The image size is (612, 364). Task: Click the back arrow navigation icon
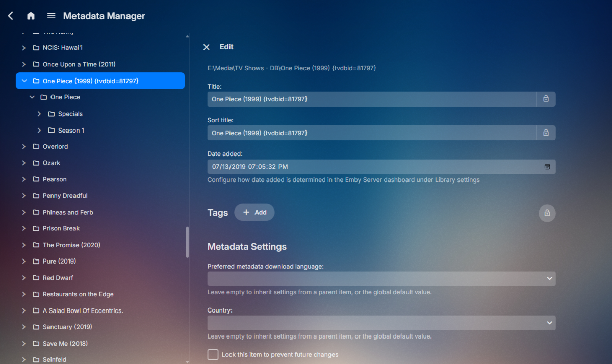point(10,15)
